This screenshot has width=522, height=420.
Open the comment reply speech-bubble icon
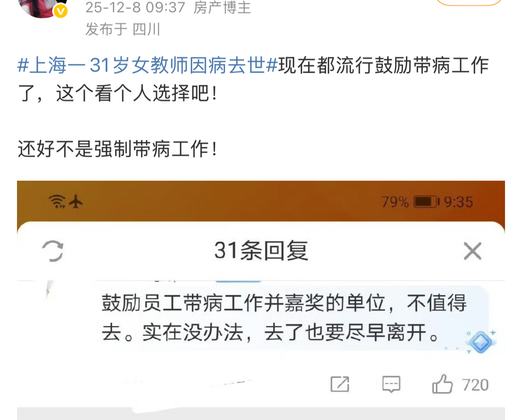coord(391,384)
